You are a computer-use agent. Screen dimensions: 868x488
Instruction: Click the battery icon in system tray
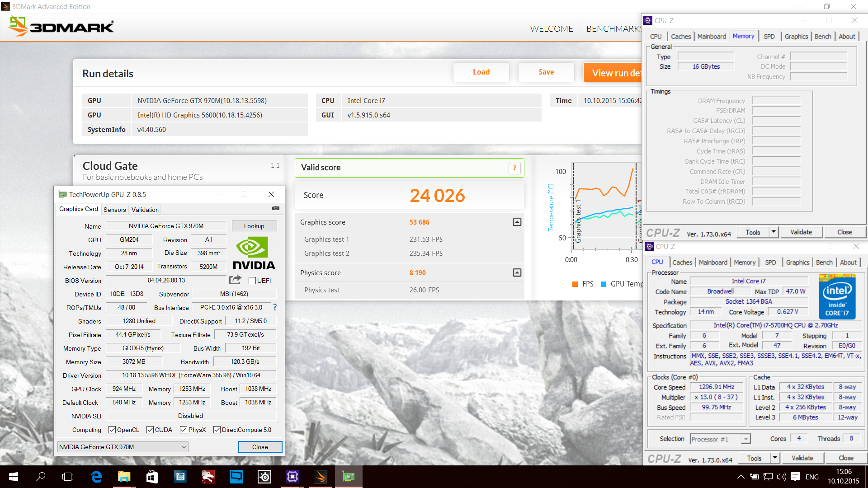(x=754, y=477)
